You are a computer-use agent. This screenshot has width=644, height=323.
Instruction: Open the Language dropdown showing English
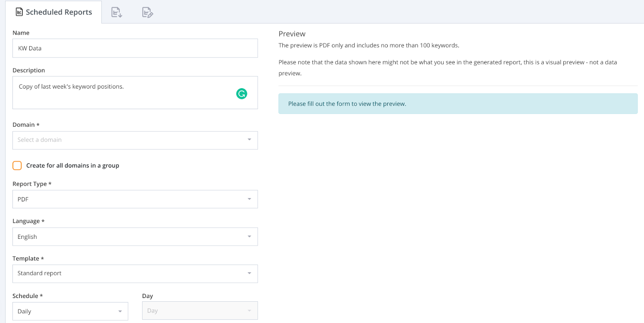pyautogui.click(x=135, y=237)
